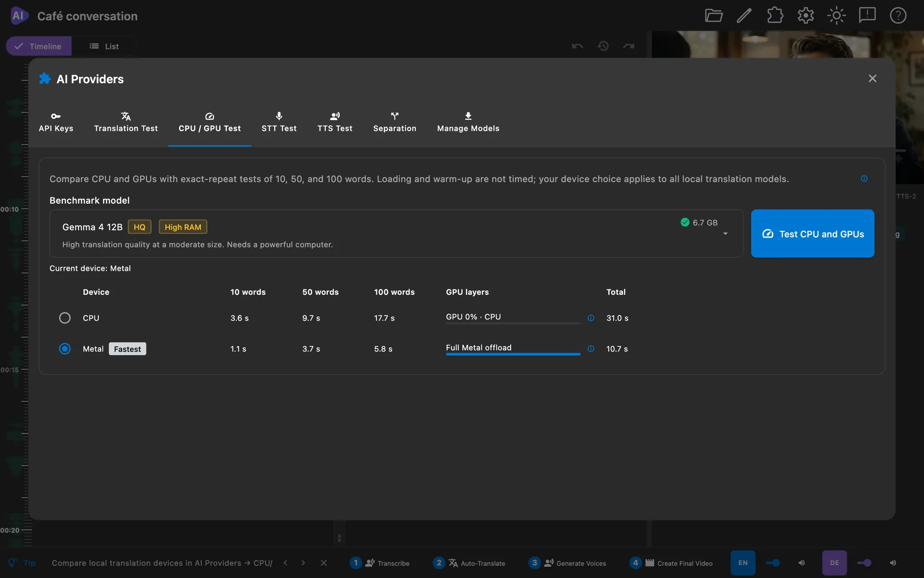Switch to List view

tap(104, 46)
